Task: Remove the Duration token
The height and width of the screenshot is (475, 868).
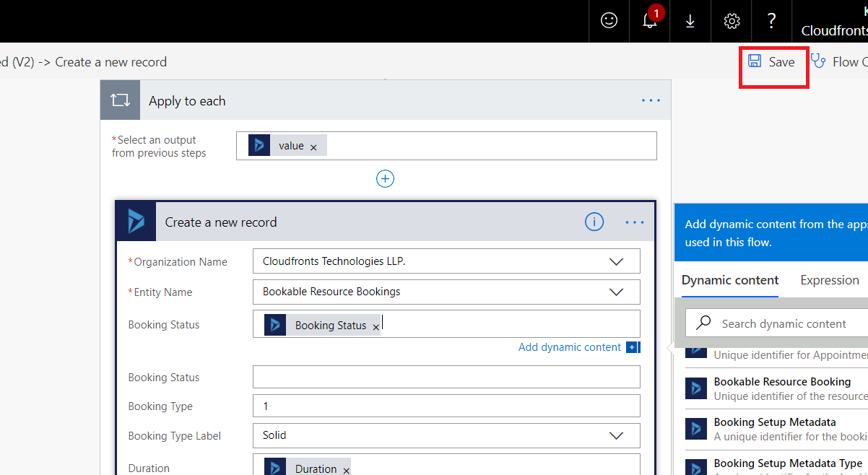Action: [346, 470]
